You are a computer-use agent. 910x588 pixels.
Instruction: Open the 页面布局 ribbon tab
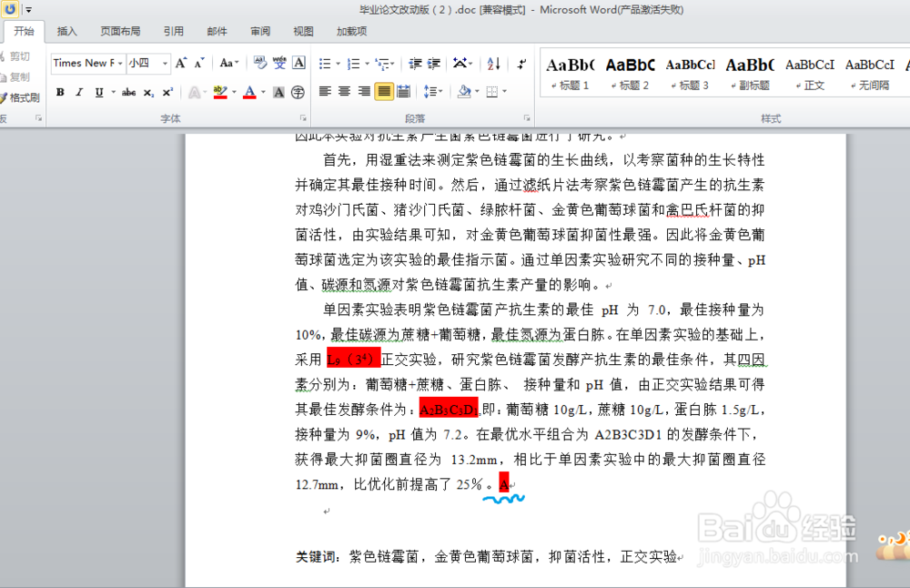click(121, 30)
